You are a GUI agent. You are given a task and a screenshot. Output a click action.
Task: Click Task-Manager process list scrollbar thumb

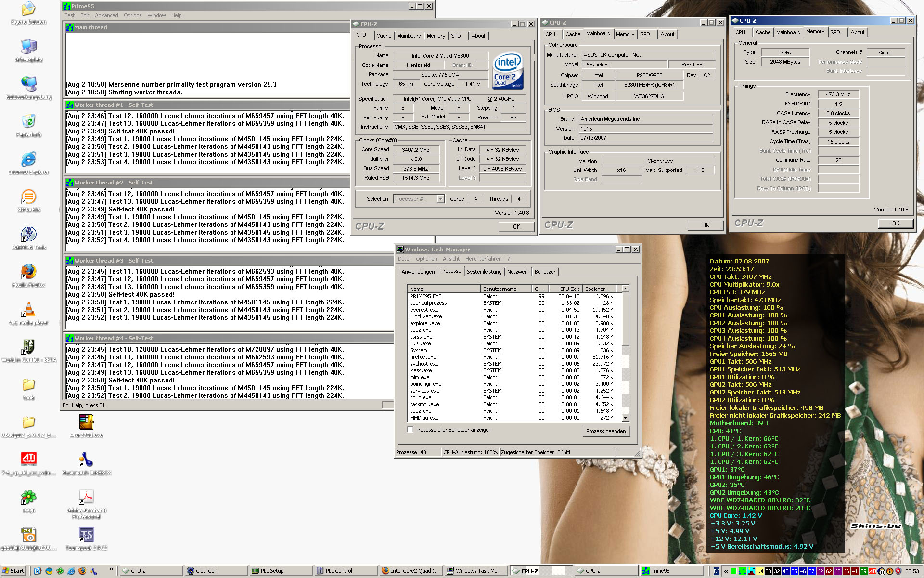tap(625, 319)
